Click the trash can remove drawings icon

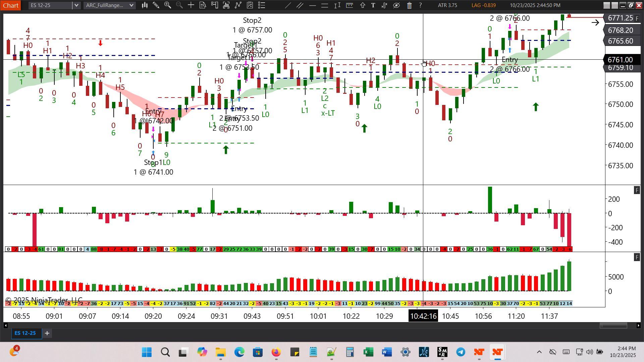[x=409, y=5]
